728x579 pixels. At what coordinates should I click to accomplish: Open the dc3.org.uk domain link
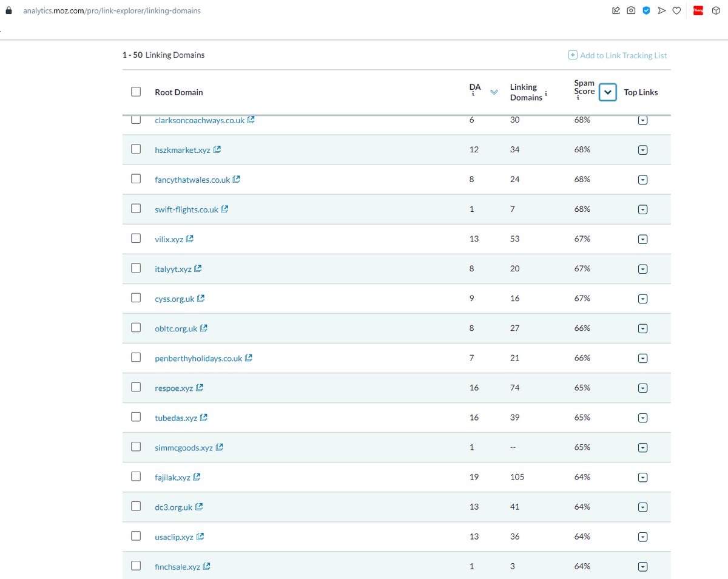174,507
